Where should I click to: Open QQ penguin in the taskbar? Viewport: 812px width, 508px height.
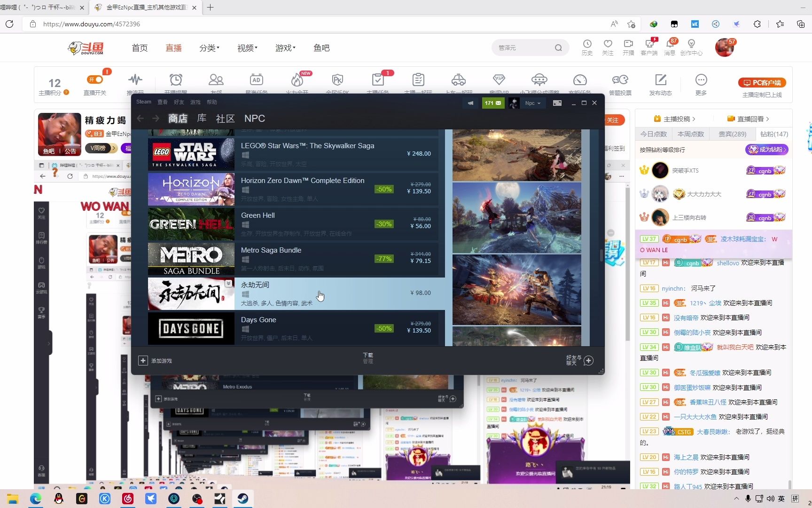click(59, 499)
